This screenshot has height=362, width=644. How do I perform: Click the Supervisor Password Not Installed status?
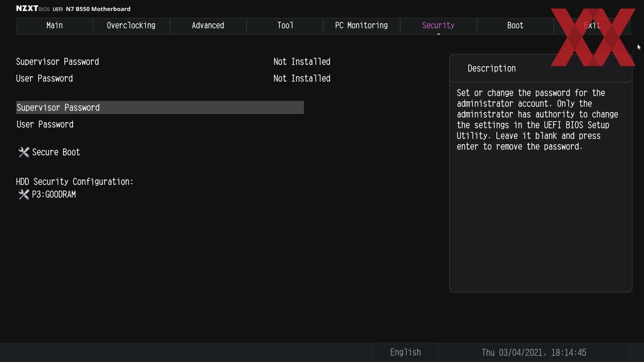click(x=302, y=62)
